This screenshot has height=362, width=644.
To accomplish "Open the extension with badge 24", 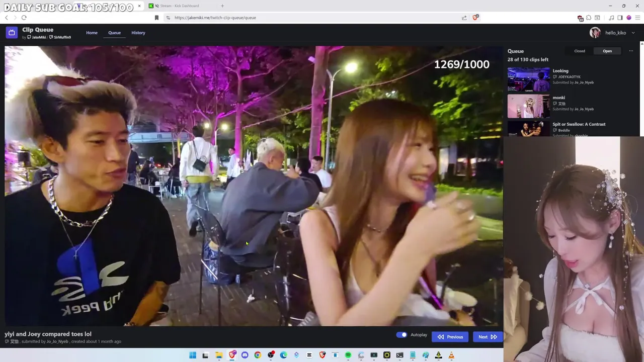I will tap(580, 18).
